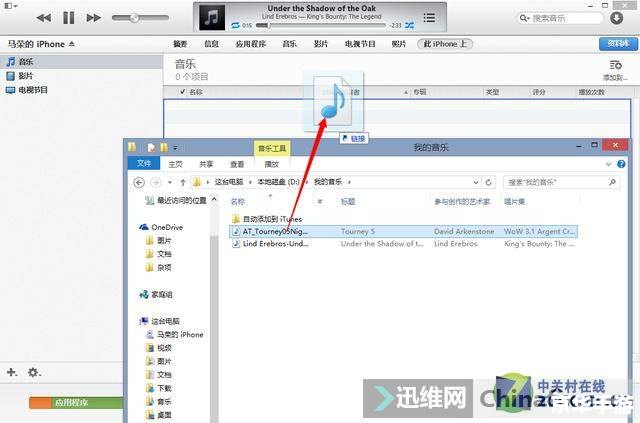Select 音乐 in the iTunes sidebar
Image resolution: width=640 pixels, height=423 pixels.
pos(82,62)
